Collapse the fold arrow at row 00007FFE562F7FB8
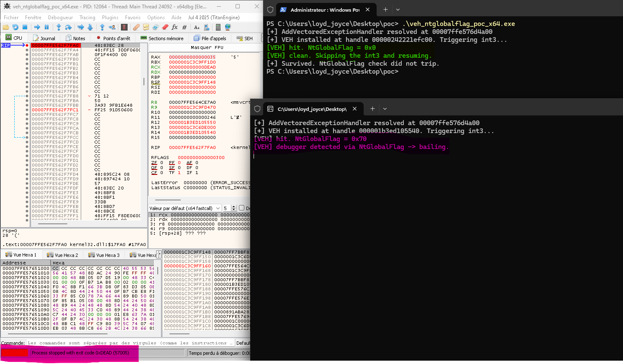Screen dimensions: 623x364 (89, 96)
